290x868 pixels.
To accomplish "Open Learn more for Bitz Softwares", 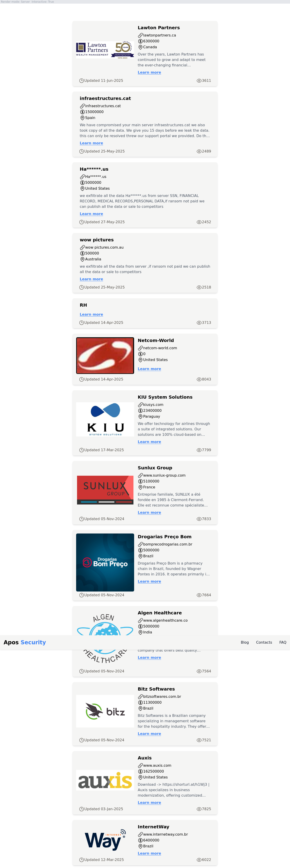I will point(149,734).
